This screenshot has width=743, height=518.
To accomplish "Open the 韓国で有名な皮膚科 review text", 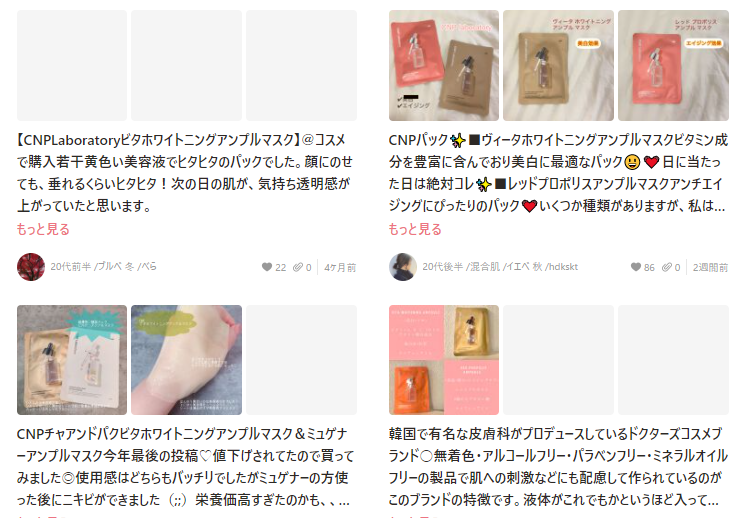I will pos(558,467).
